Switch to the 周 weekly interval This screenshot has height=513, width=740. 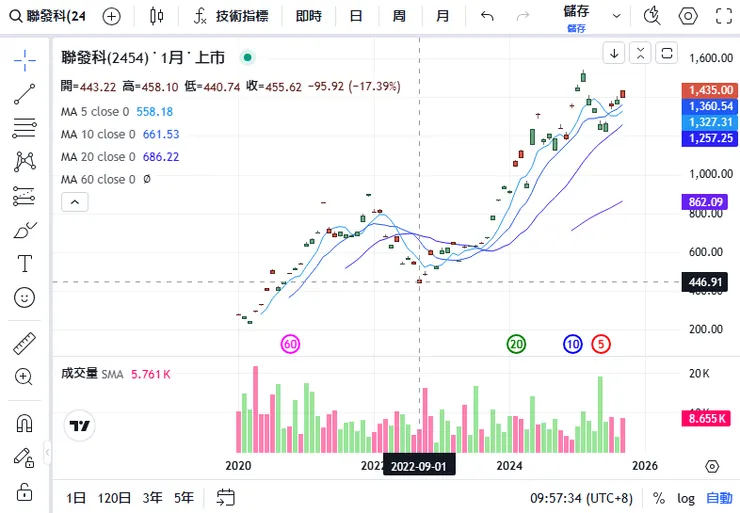point(399,17)
